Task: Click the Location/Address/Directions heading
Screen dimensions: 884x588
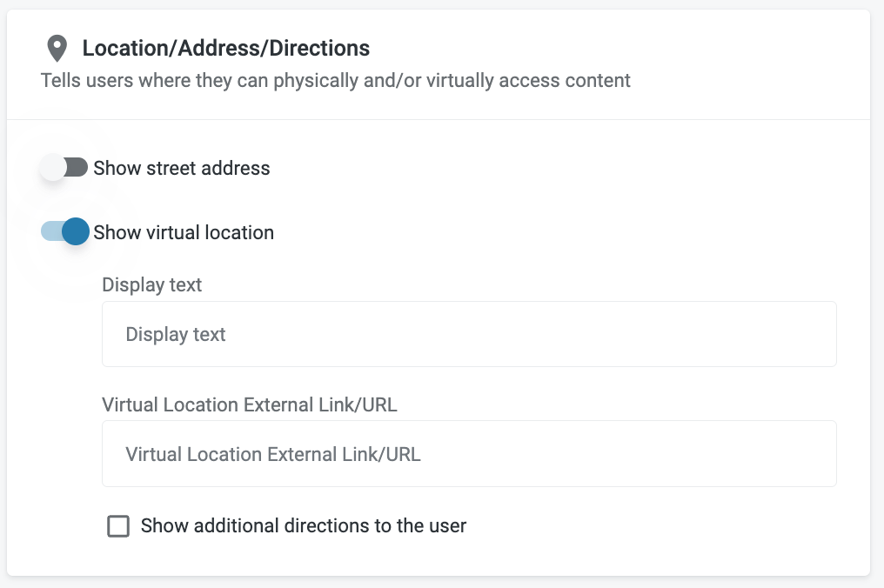Action: coord(226,48)
